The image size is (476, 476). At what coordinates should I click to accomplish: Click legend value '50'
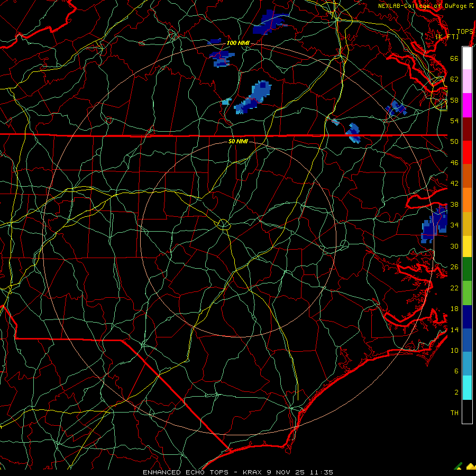(x=454, y=142)
